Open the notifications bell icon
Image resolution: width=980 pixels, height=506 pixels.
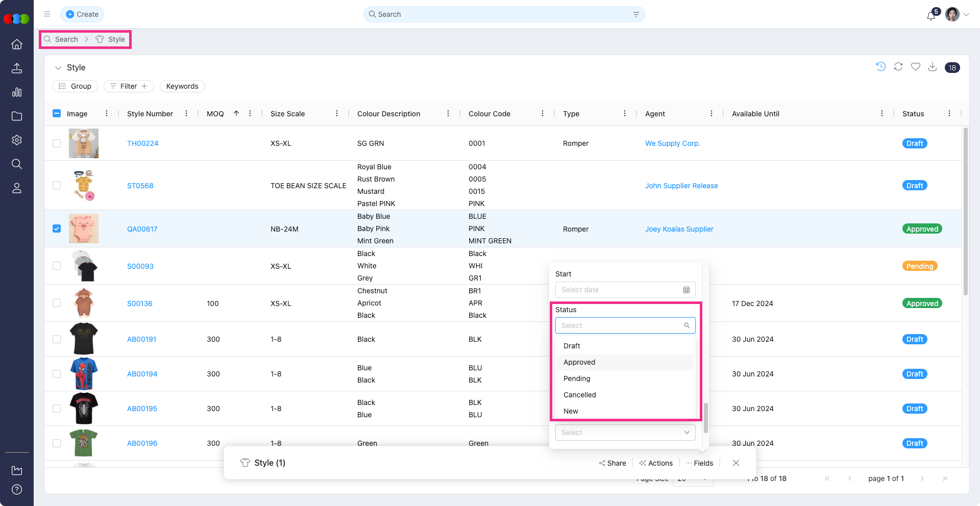931,15
